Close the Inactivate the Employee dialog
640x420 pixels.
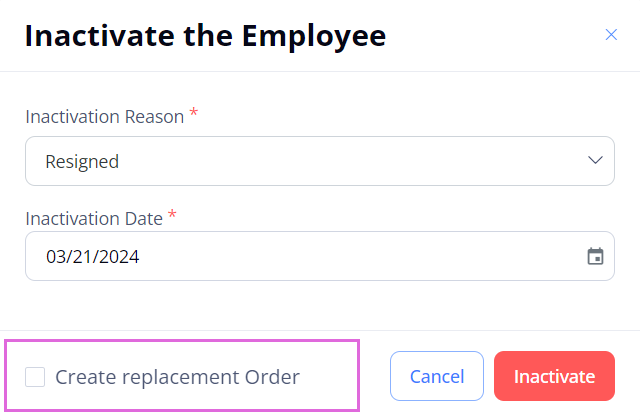click(x=611, y=35)
